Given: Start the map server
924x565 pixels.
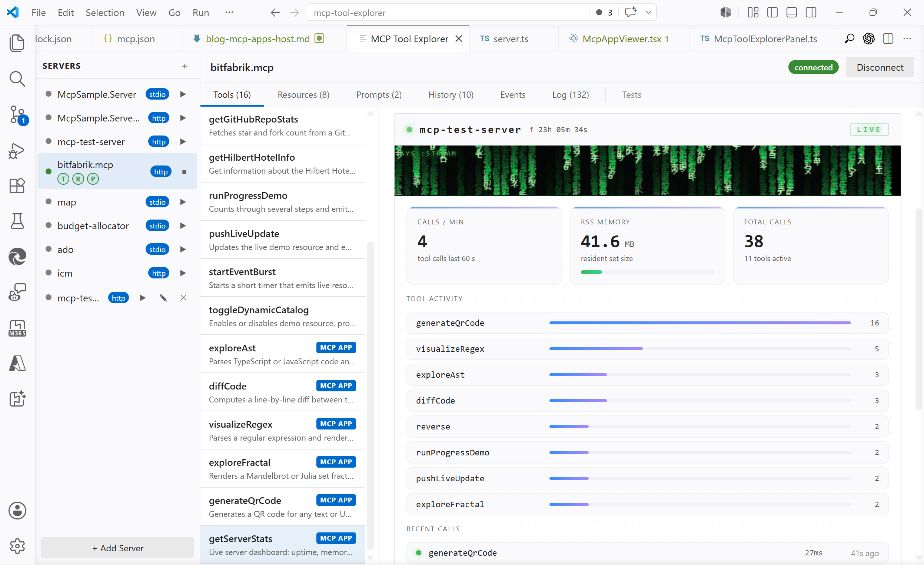Looking at the screenshot, I should 183,202.
